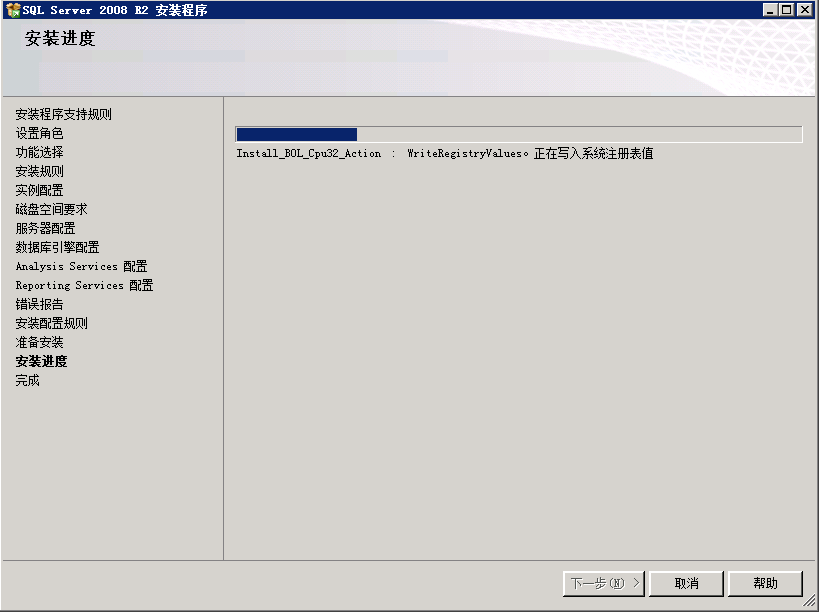819x612 pixels.
Task: Click the window resize grip corner
Action: click(x=809, y=602)
